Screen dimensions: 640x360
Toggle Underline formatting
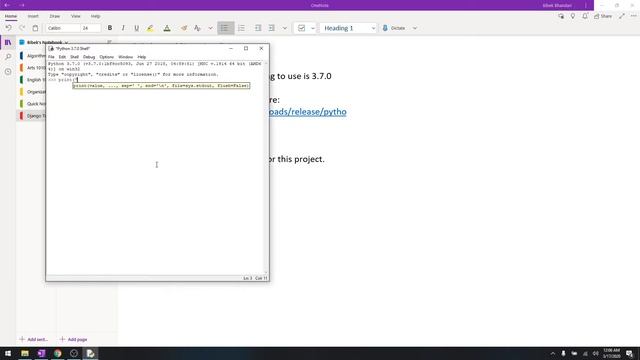coord(136,28)
